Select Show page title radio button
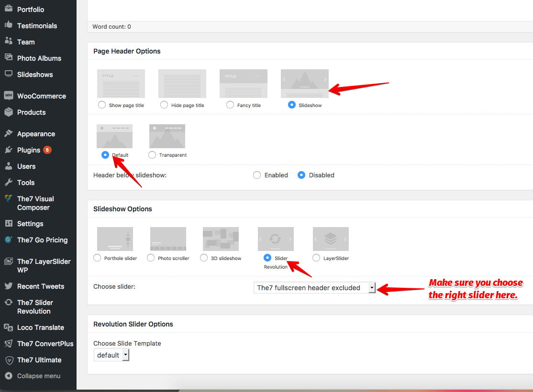This screenshot has height=392, width=533. [101, 105]
